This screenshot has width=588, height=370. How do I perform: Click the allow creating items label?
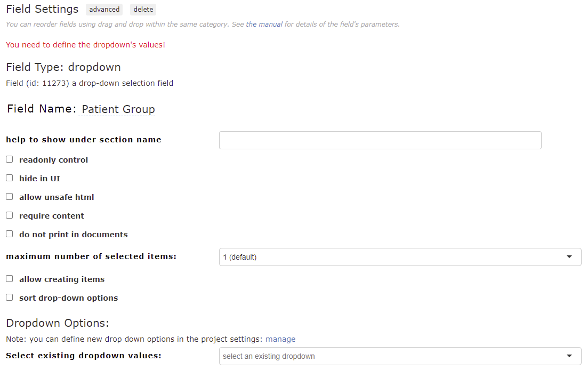pos(62,279)
